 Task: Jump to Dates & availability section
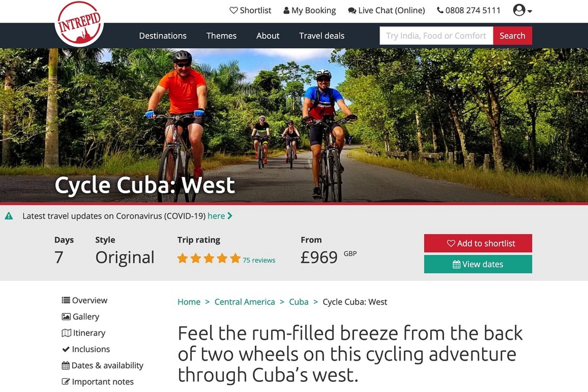point(107,365)
